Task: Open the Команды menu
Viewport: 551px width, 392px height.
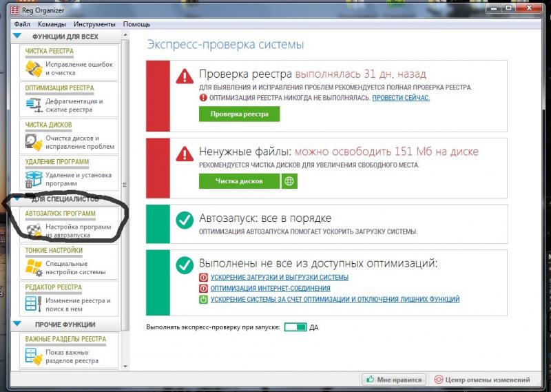Action: pos(52,24)
